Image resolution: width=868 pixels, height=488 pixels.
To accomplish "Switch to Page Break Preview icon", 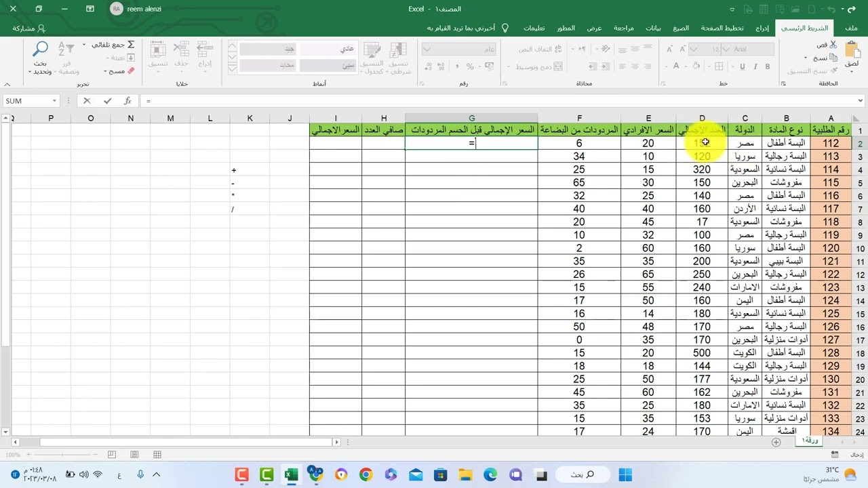I will coord(112,454).
